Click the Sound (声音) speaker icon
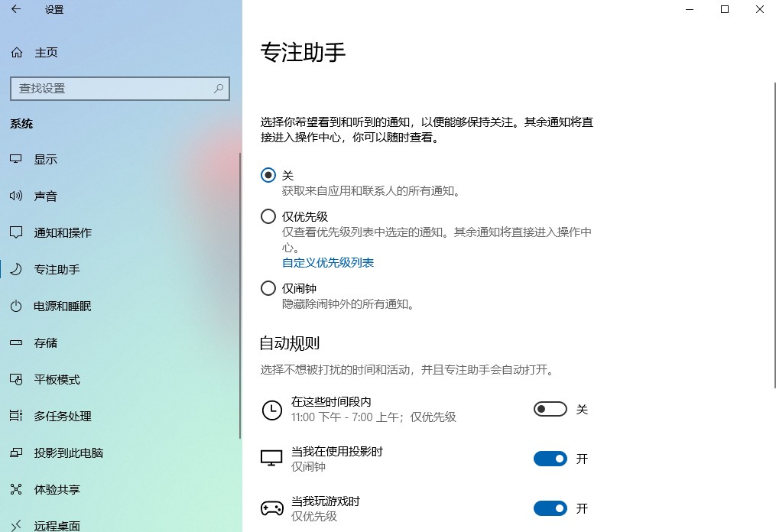The image size is (776, 532). (16, 196)
